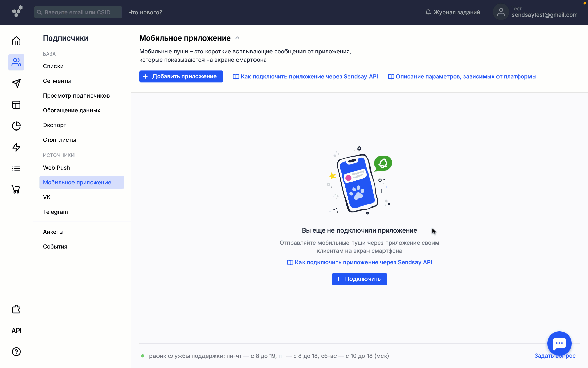Open integrations via the puzzle piece icon
This screenshot has width=588, height=368.
(16, 309)
